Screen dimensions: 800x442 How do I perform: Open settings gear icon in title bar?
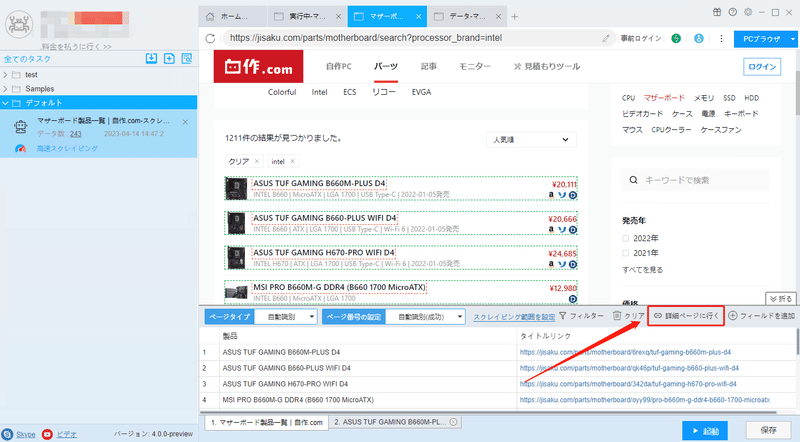(x=748, y=12)
